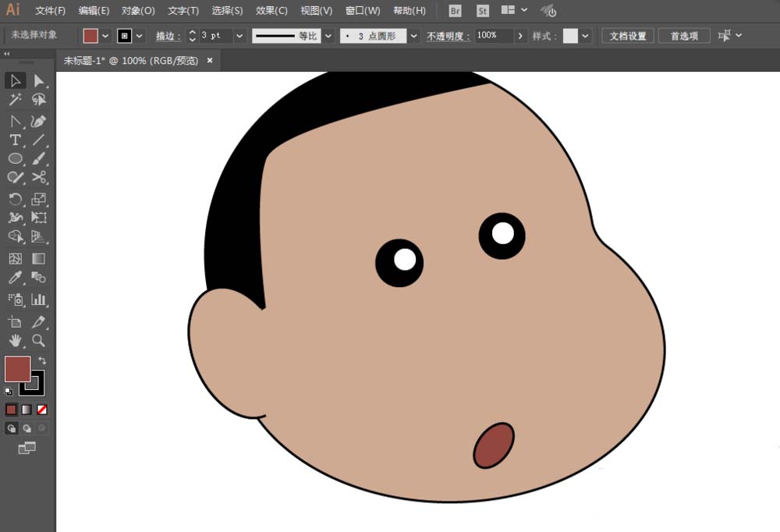Click the 文档设置 button

(627, 36)
